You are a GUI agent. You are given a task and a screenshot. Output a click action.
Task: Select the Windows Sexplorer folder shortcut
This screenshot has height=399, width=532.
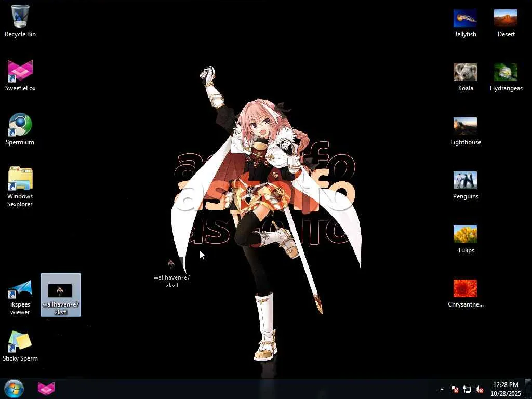[20, 187]
